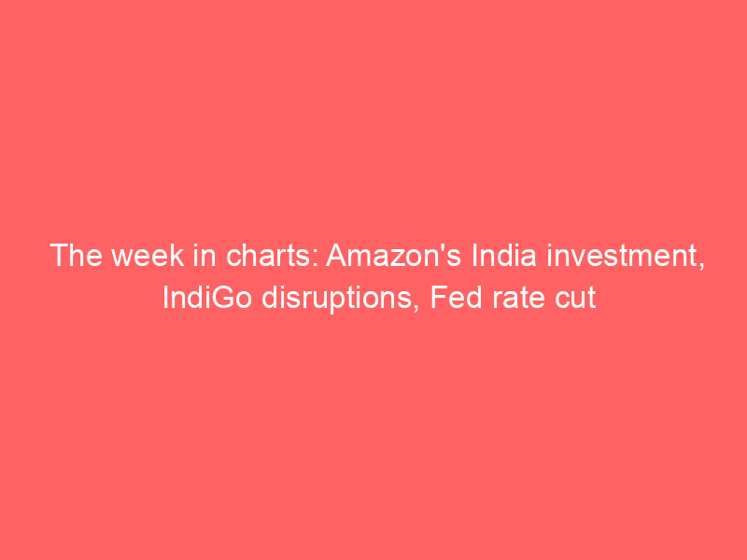747x560 pixels.
Task: Click the word "The" in the headline
Action: tap(70, 256)
